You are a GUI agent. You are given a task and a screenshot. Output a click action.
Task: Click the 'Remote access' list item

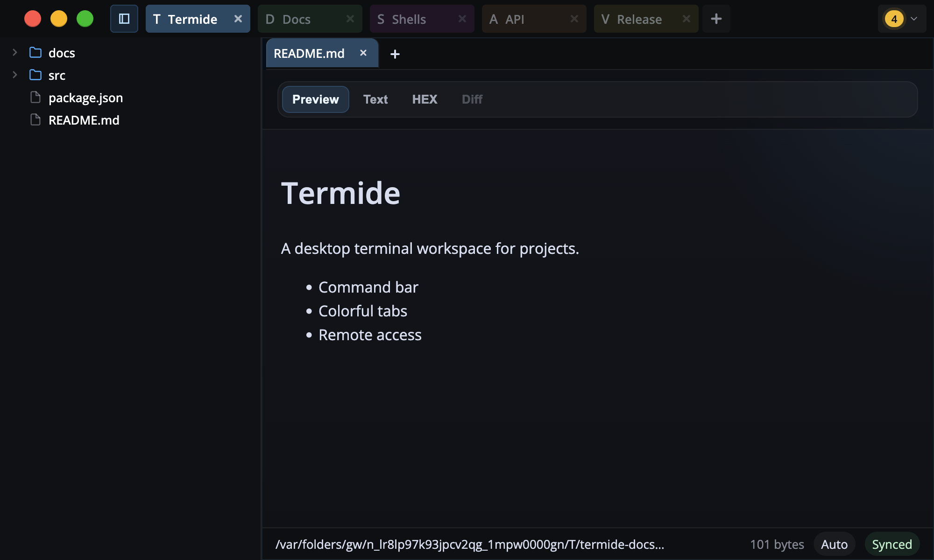point(370,335)
